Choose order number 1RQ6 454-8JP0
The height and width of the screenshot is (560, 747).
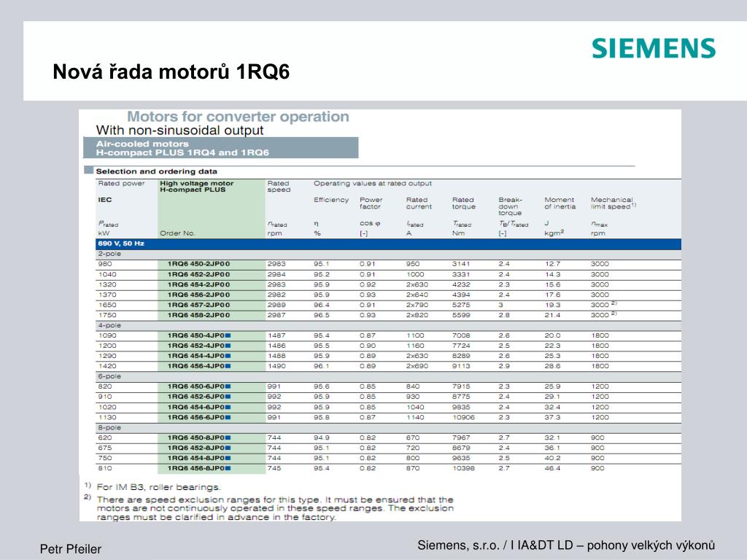pos(199,458)
